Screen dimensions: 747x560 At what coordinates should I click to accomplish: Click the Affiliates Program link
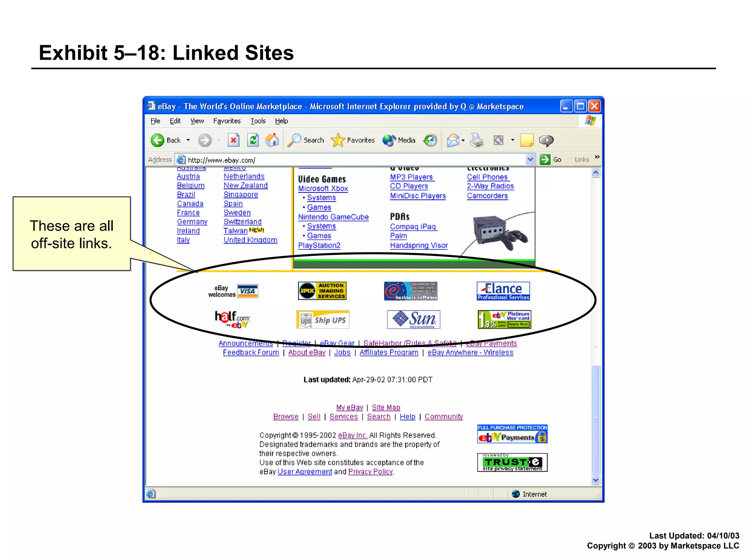point(389,353)
